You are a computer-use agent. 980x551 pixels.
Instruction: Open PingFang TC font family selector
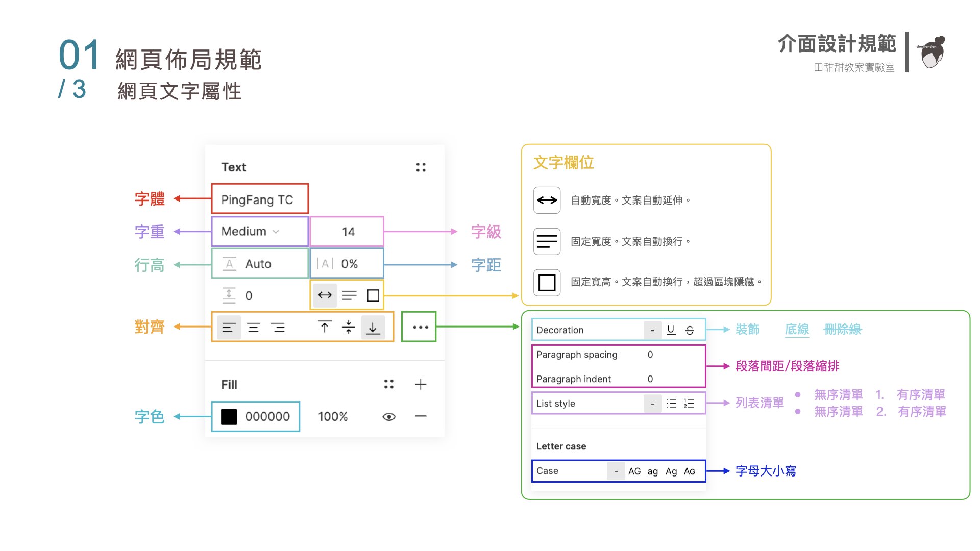[259, 199]
